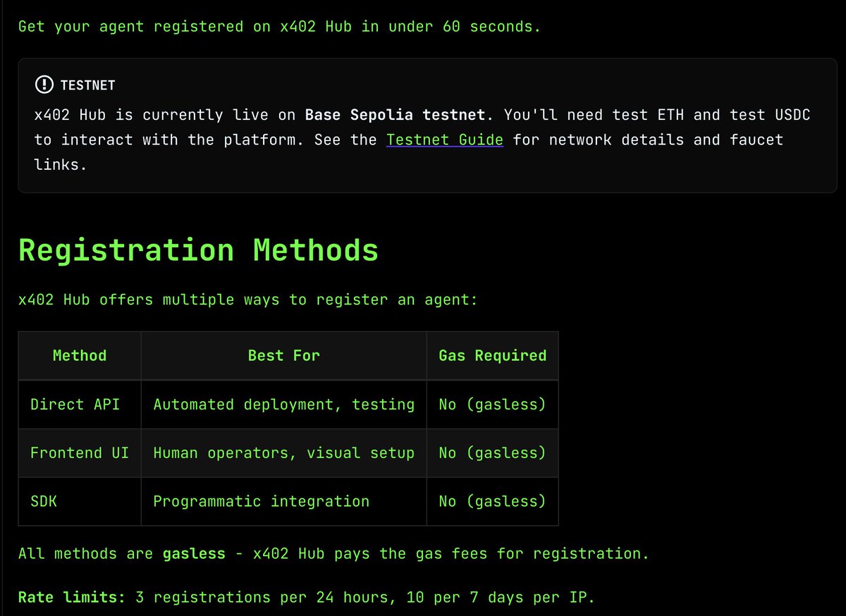Click 'No (gasless)' in Frontend UI row
The image size is (846, 616).
(493, 453)
